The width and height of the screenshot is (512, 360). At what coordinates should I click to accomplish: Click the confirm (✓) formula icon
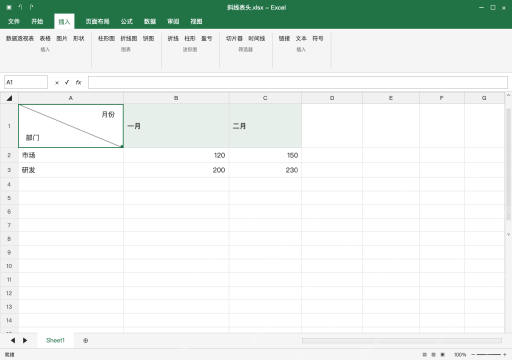[x=67, y=82]
